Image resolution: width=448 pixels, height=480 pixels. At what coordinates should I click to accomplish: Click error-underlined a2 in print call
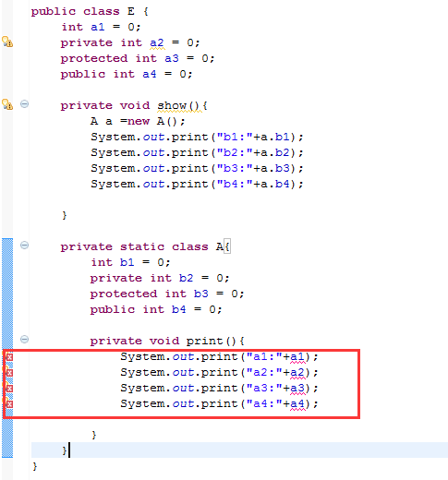(x=297, y=373)
